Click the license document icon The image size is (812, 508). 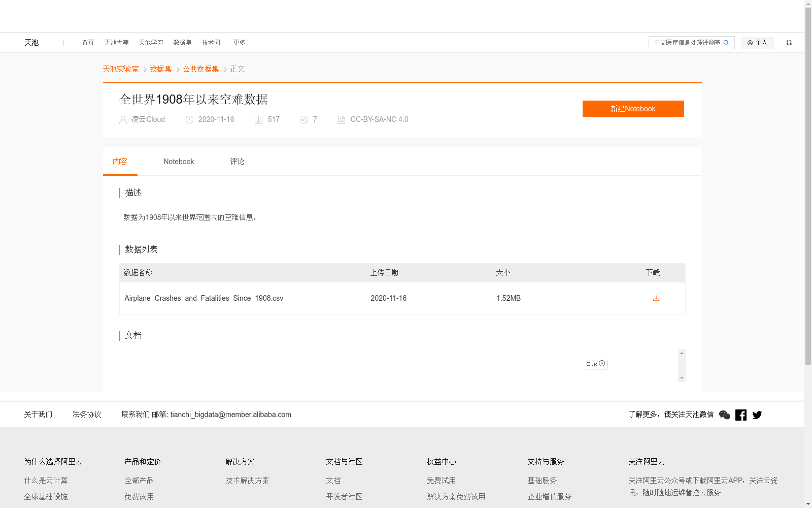click(x=342, y=120)
